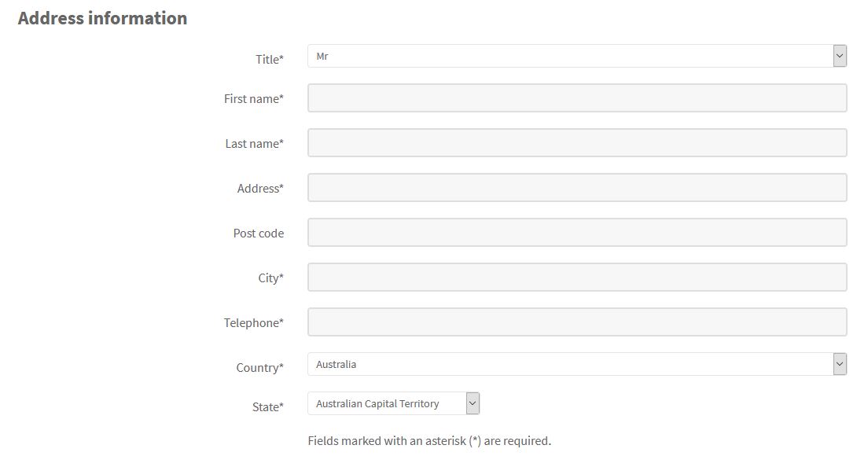Click the City text field

click(x=576, y=278)
